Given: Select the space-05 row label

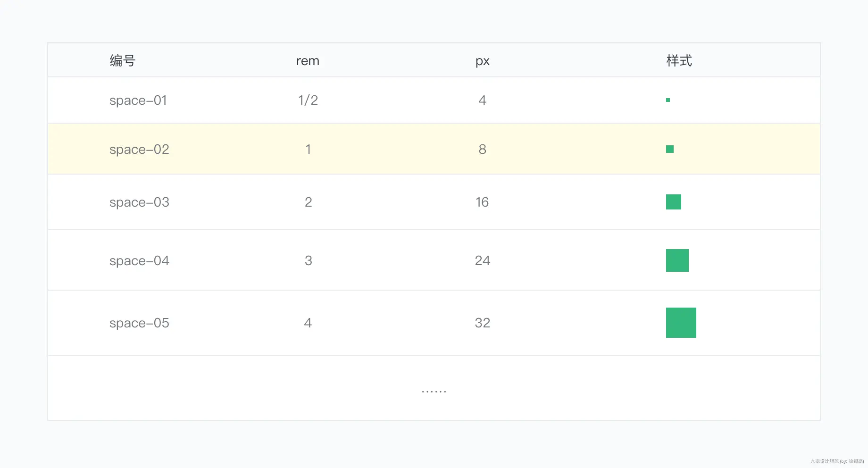Looking at the screenshot, I should 139,323.
